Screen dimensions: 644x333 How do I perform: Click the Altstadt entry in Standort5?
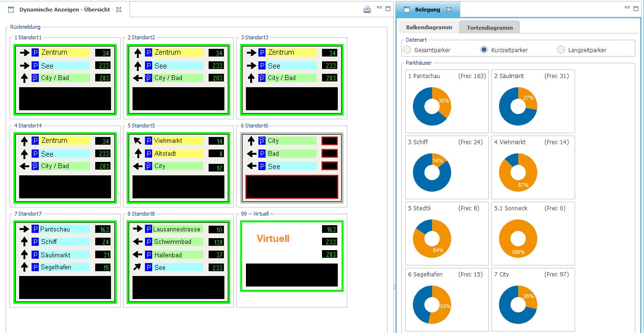coord(178,154)
